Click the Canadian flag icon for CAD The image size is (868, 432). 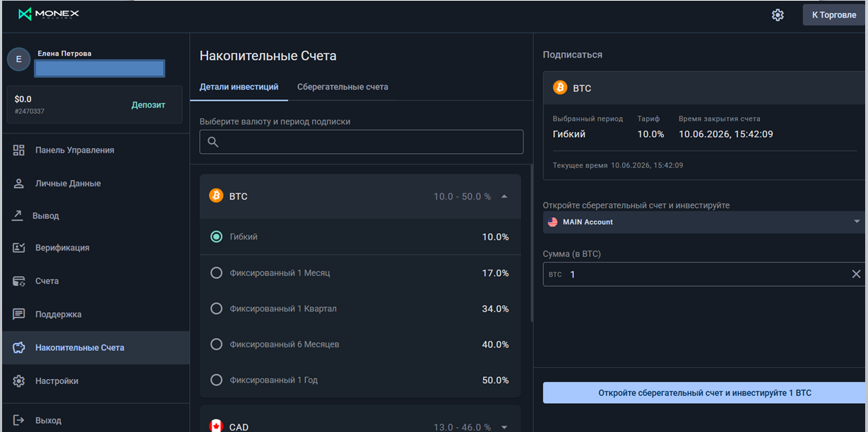[x=216, y=426]
